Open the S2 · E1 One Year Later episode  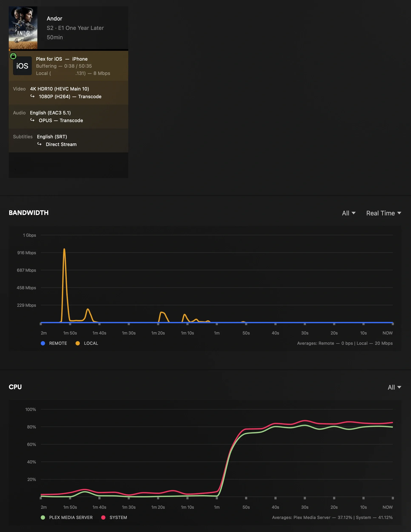75,28
